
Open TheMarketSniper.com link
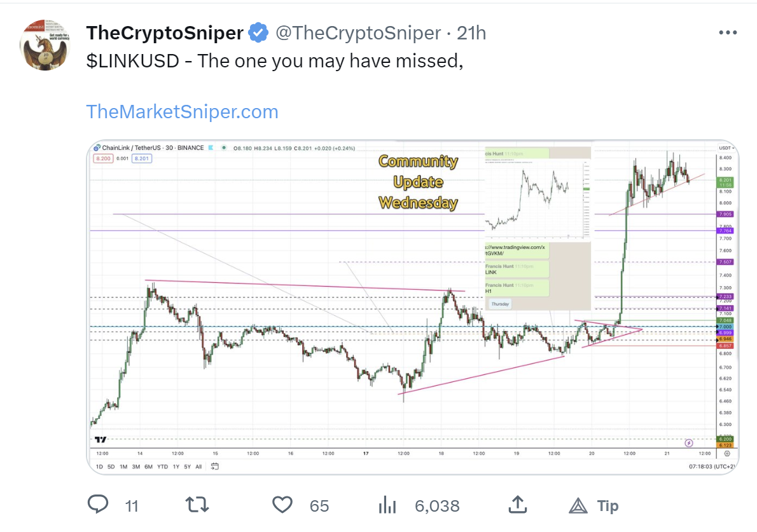182,112
